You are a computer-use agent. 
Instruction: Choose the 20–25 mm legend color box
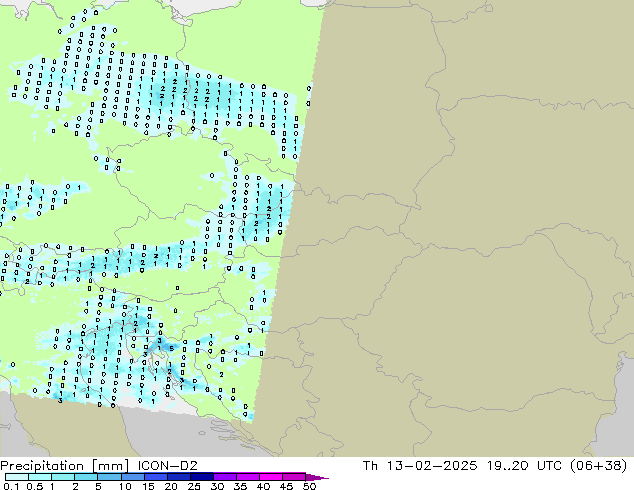[178, 477]
